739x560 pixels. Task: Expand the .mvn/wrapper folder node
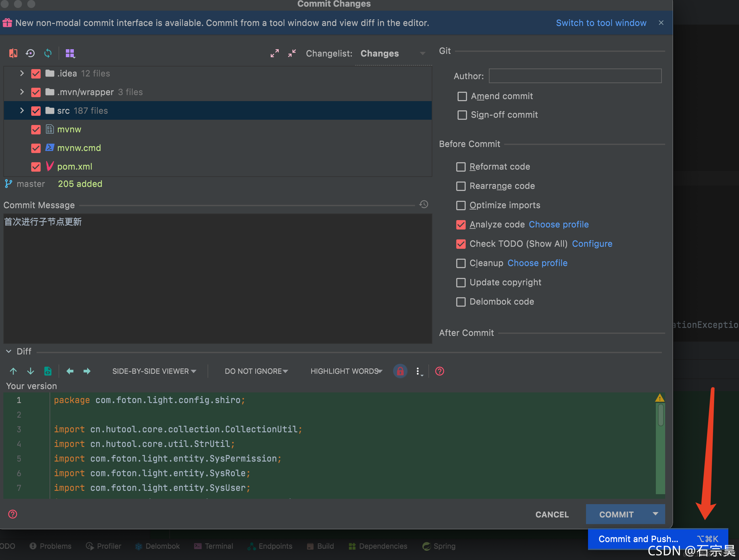[22, 91]
